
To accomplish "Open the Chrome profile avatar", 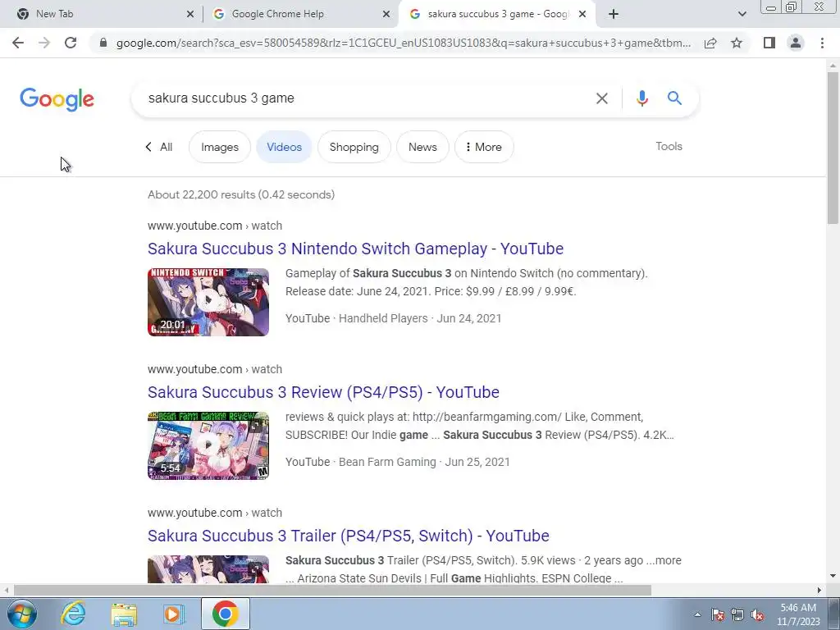I will coord(796,43).
